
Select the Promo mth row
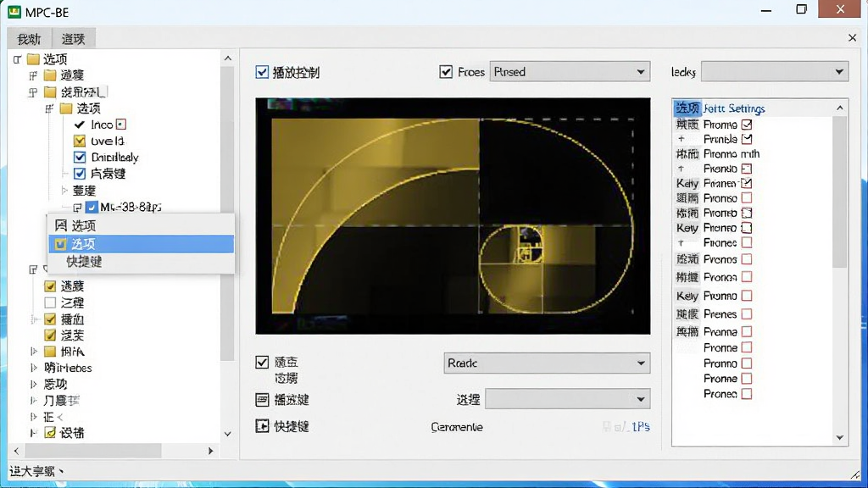point(732,154)
